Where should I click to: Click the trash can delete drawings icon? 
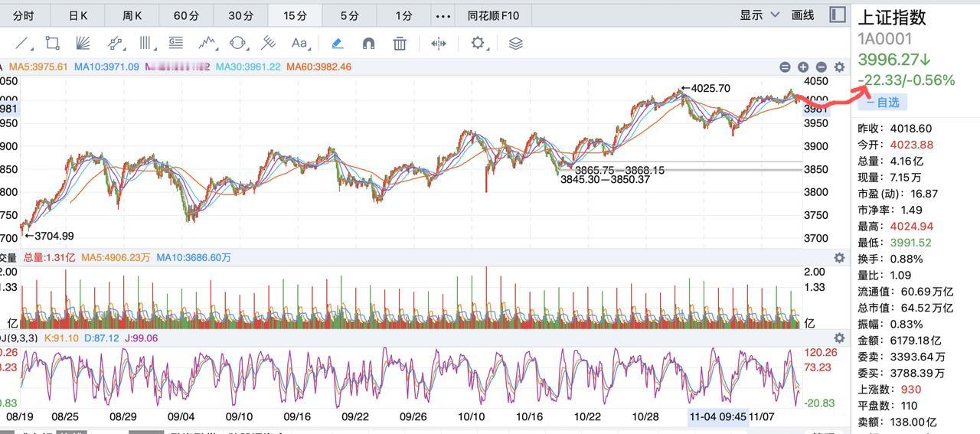[x=400, y=44]
